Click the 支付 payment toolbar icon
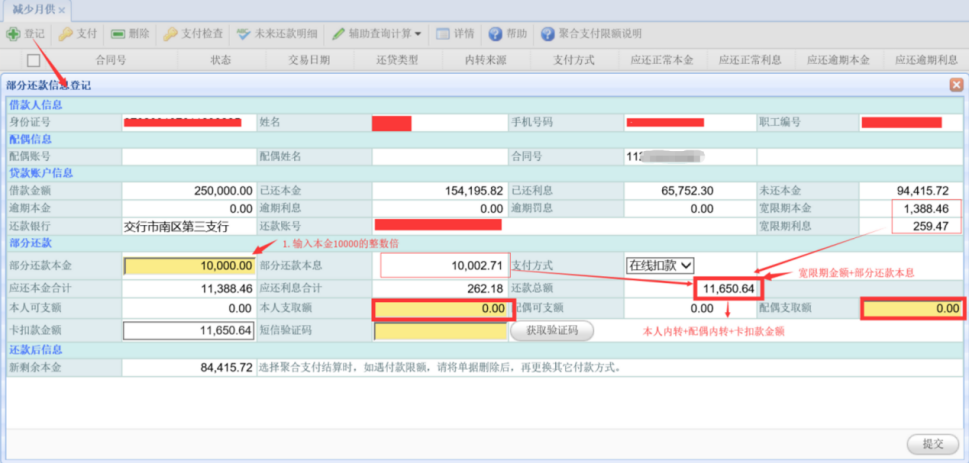The width and height of the screenshot is (970, 464). pyautogui.click(x=66, y=33)
